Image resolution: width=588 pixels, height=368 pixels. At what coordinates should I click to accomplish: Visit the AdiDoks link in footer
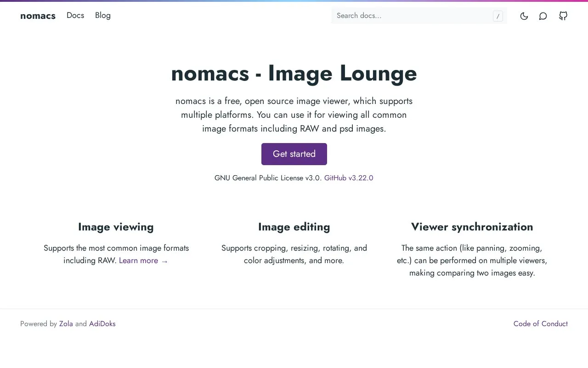102,324
